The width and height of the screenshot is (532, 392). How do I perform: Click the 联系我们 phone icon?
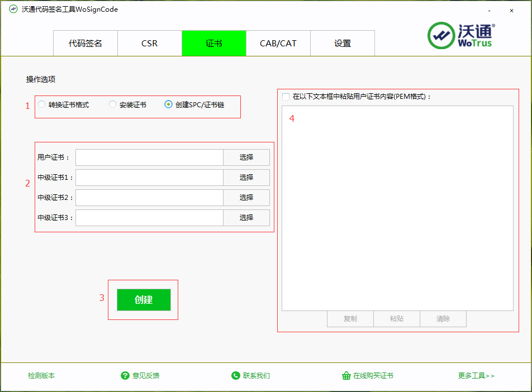[236, 376]
